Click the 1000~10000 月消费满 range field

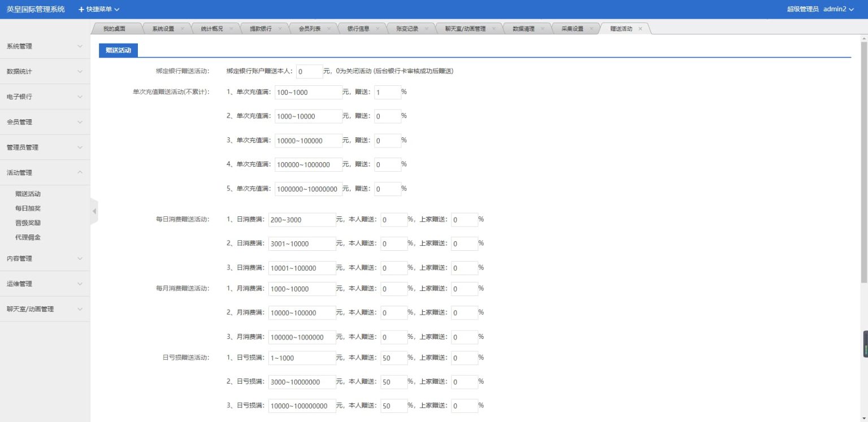pos(302,289)
